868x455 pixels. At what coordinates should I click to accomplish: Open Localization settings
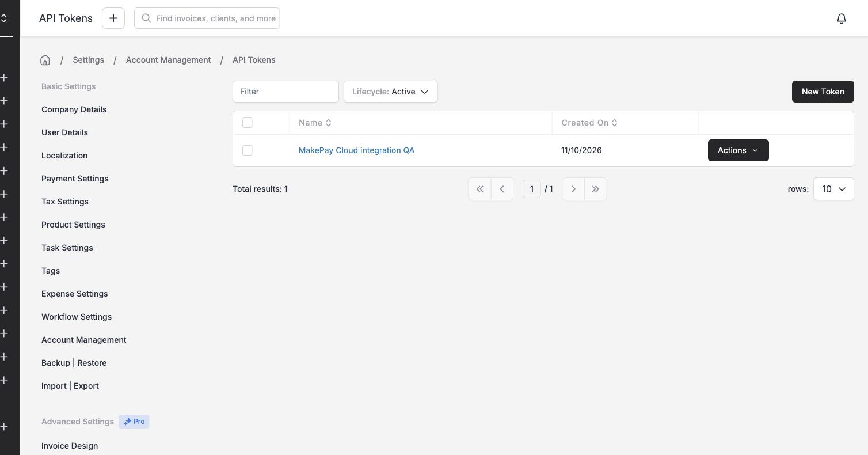64,156
